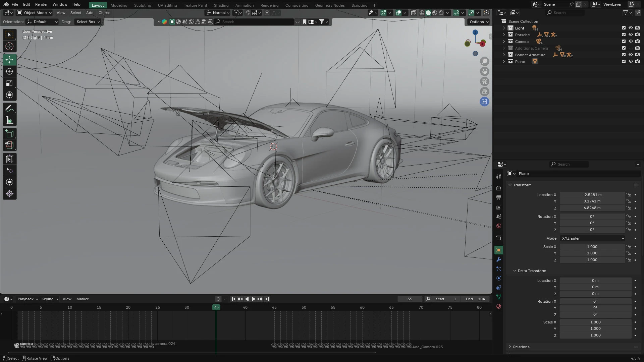Switch to rendered viewport shading
This screenshot has height=362, width=644.
click(x=440, y=13)
